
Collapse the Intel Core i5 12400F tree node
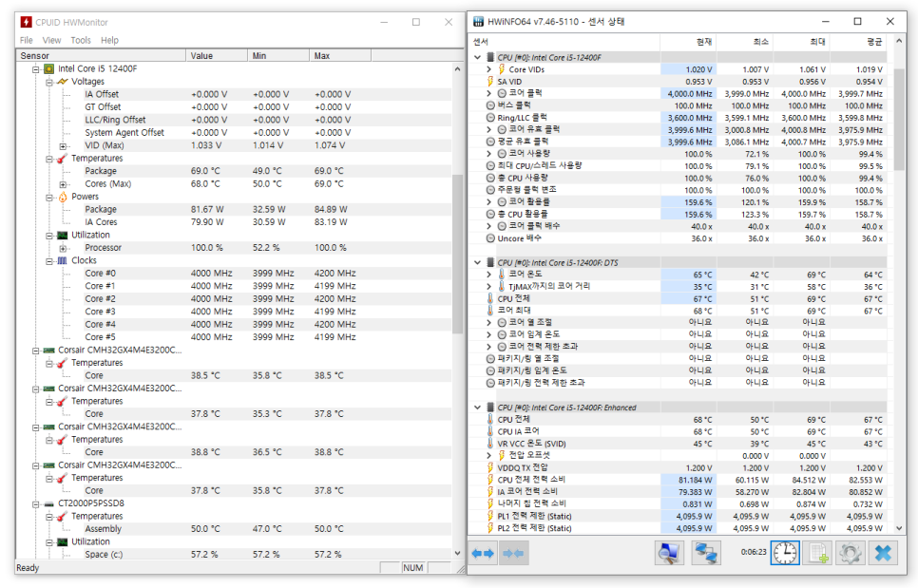click(36, 68)
